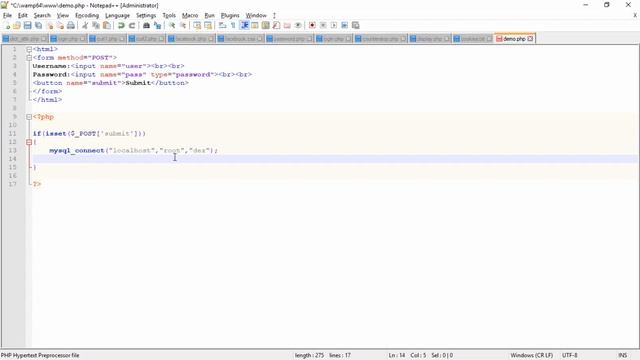Screen dimensions: 640x360
Task: Open the Language menu
Action: [117, 16]
